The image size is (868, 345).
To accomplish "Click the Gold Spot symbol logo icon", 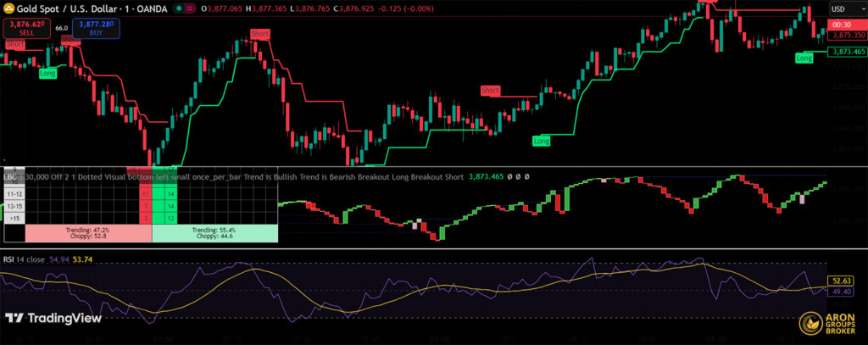I will (x=10, y=8).
